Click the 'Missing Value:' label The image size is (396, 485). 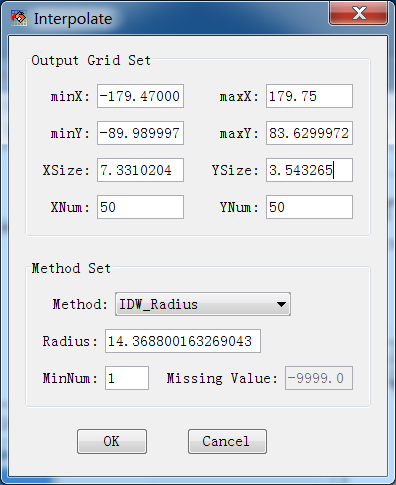[x=222, y=378]
